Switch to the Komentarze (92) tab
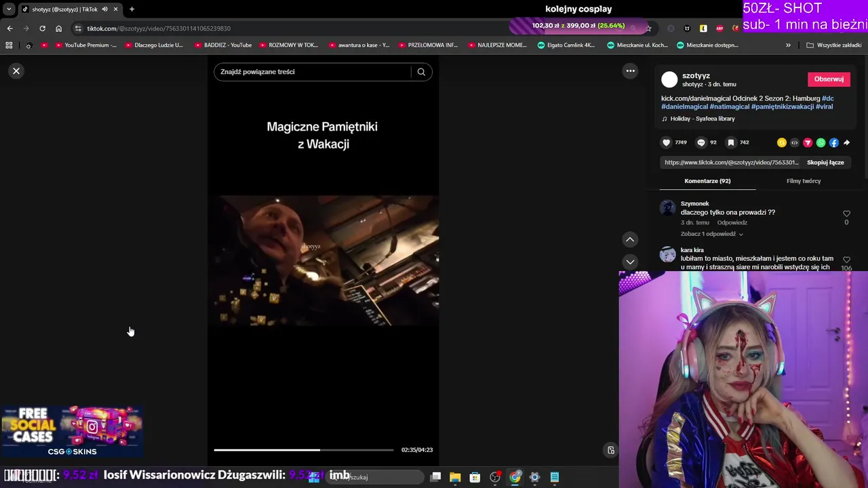This screenshot has width=868, height=488. point(707,181)
